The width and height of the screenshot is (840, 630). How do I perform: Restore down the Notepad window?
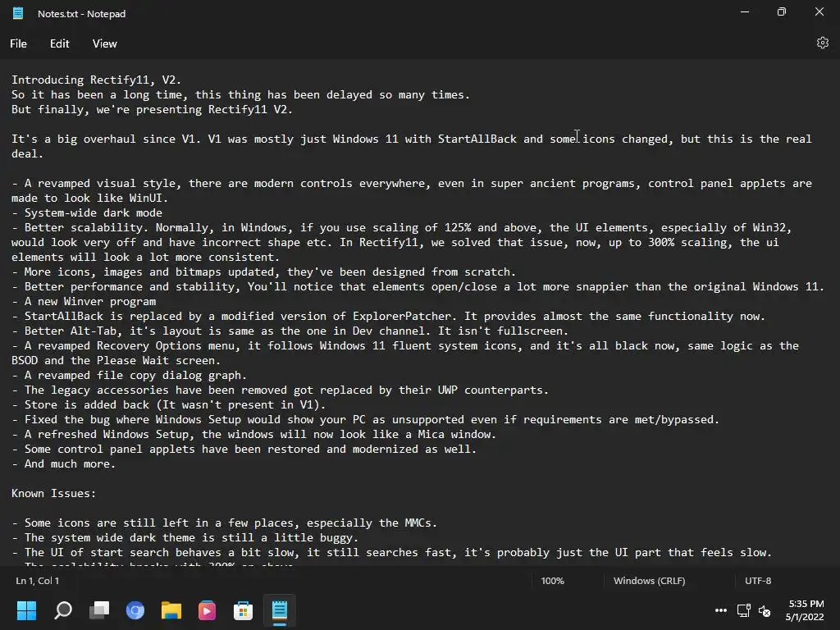[x=782, y=11]
